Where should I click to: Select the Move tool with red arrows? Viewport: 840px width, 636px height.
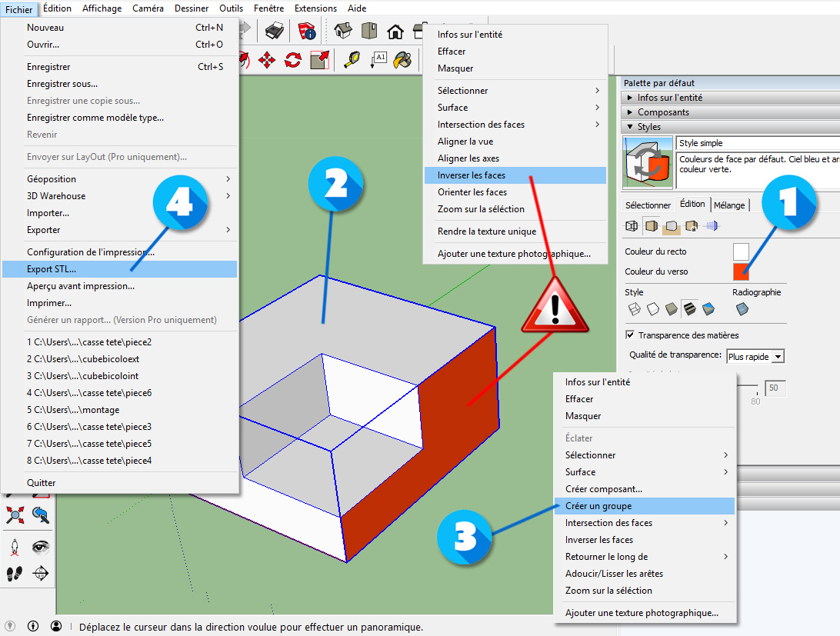coord(267,60)
